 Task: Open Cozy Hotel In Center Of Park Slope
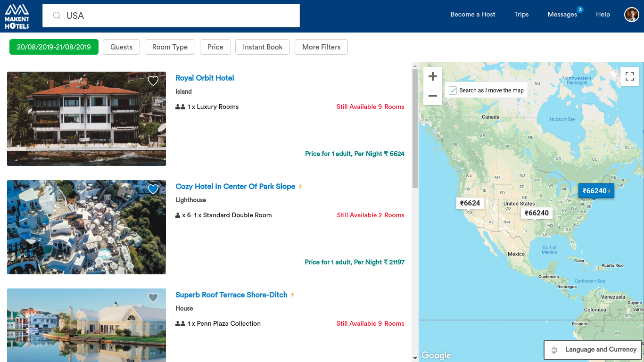coord(235,187)
